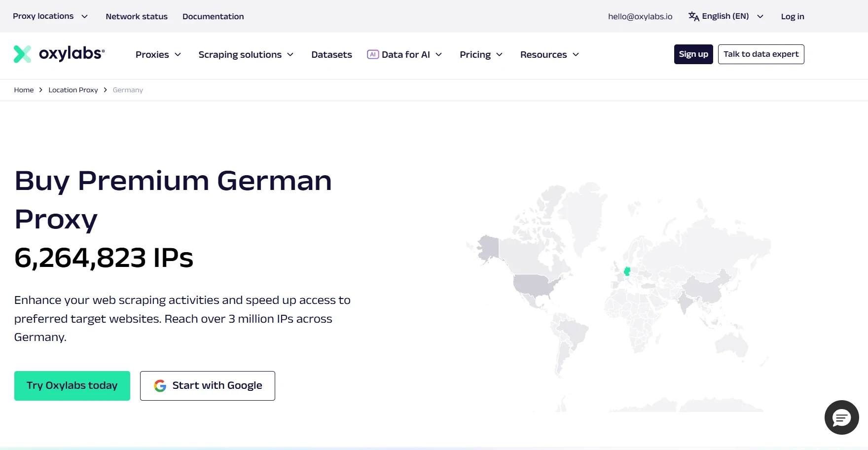Expand the Proxies menu chevron
This screenshot has width=868, height=450.
178,54
